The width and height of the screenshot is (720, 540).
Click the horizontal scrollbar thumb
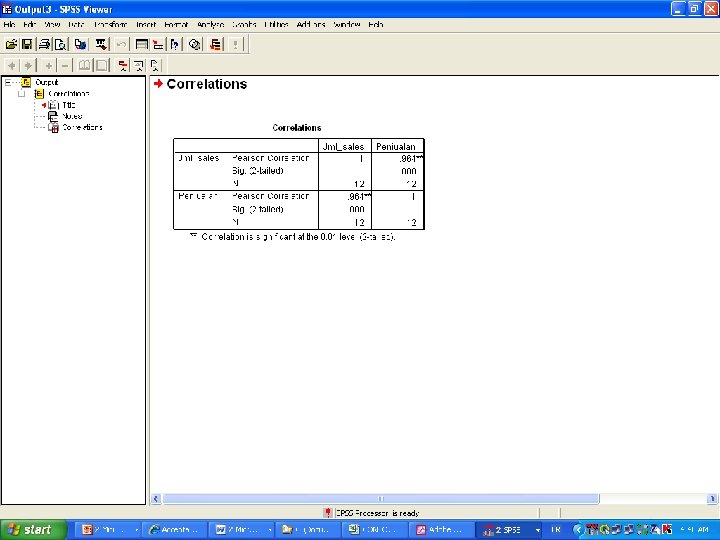click(381, 499)
